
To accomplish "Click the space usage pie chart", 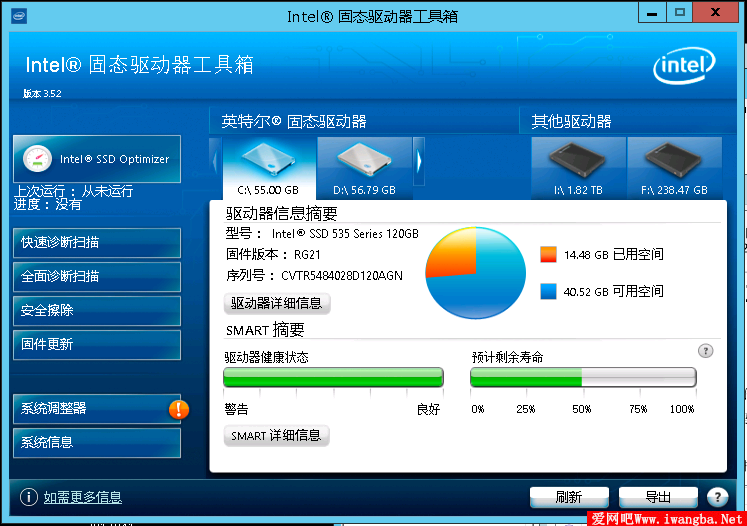I will [475, 273].
